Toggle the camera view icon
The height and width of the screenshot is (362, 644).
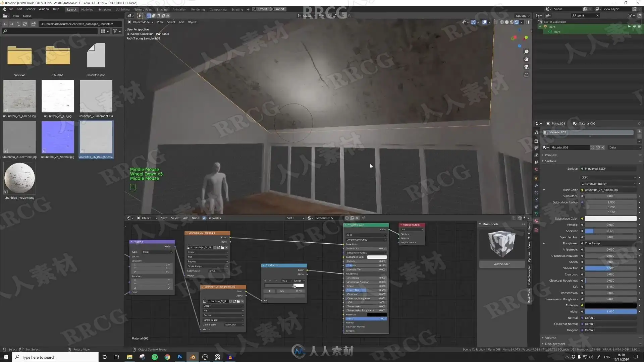tap(526, 67)
